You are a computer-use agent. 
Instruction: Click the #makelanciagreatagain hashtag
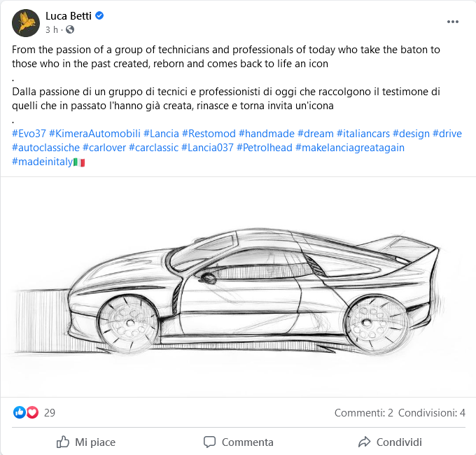click(350, 148)
